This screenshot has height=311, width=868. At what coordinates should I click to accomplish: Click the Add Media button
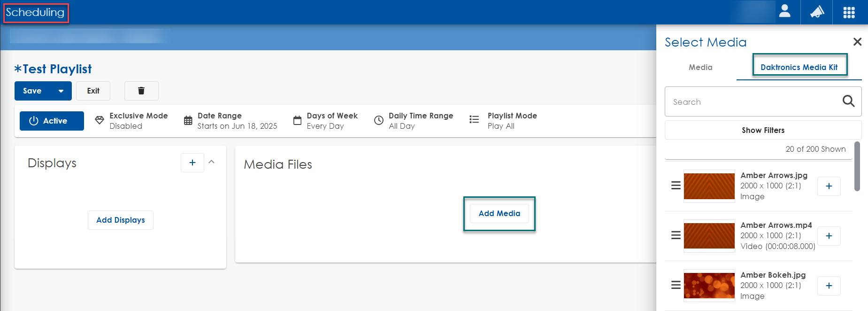tap(499, 213)
